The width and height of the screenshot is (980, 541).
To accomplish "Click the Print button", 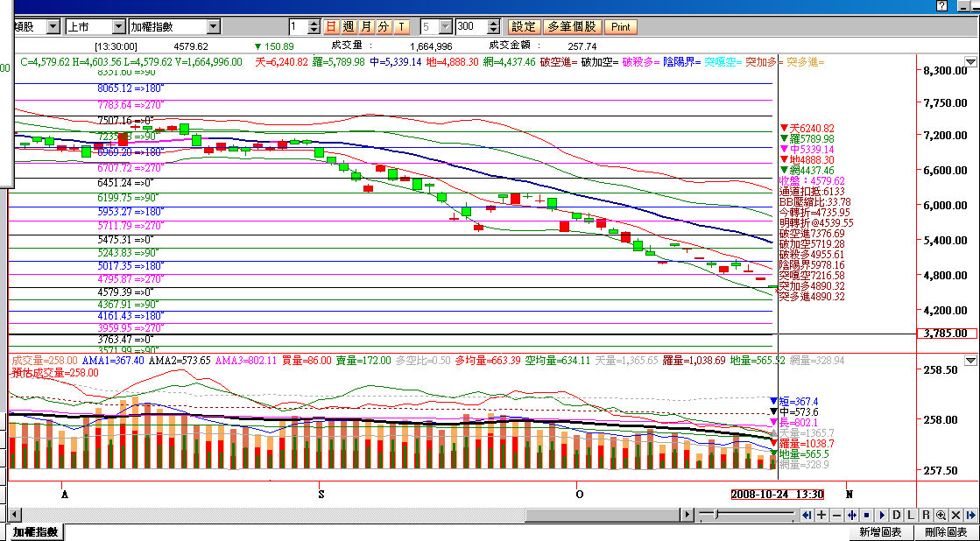I will (x=620, y=27).
